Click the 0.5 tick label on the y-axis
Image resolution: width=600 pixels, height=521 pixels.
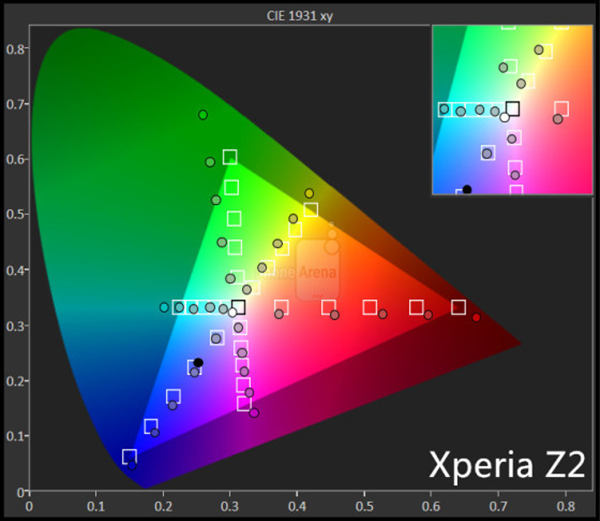pyautogui.click(x=15, y=214)
